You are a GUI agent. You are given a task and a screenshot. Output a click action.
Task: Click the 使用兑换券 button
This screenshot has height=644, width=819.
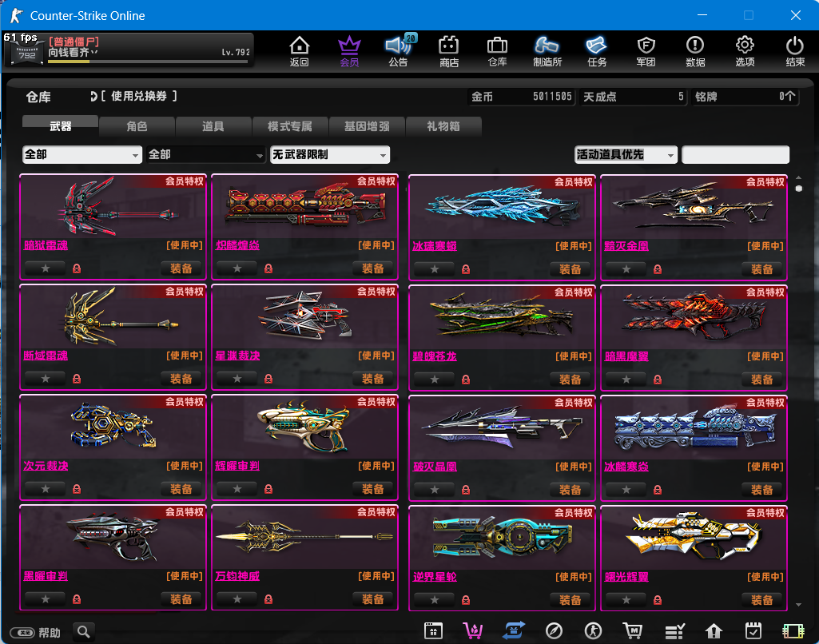(134, 96)
